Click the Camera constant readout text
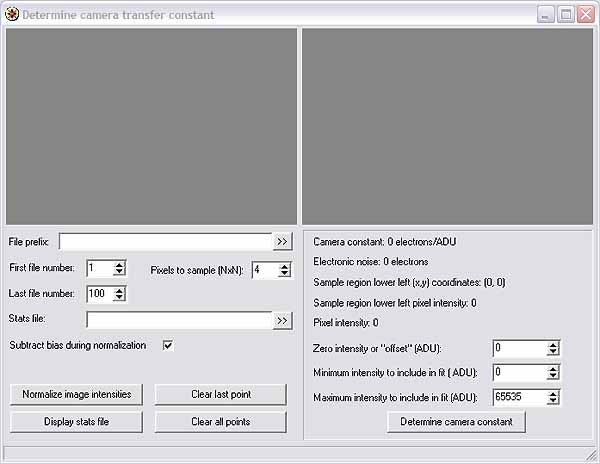This screenshot has width=600, height=464. click(385, 242)
